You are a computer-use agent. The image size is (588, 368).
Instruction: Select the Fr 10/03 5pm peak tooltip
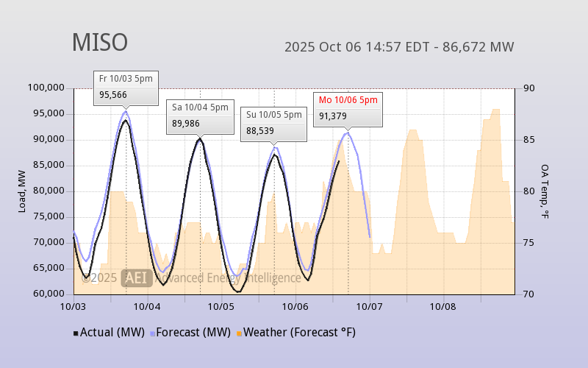point(126,88)
